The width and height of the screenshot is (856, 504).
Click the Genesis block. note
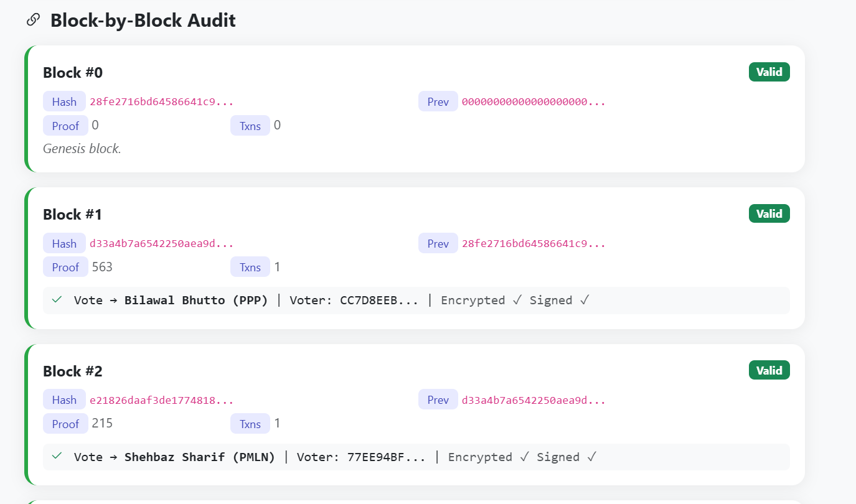click(82, 149)
